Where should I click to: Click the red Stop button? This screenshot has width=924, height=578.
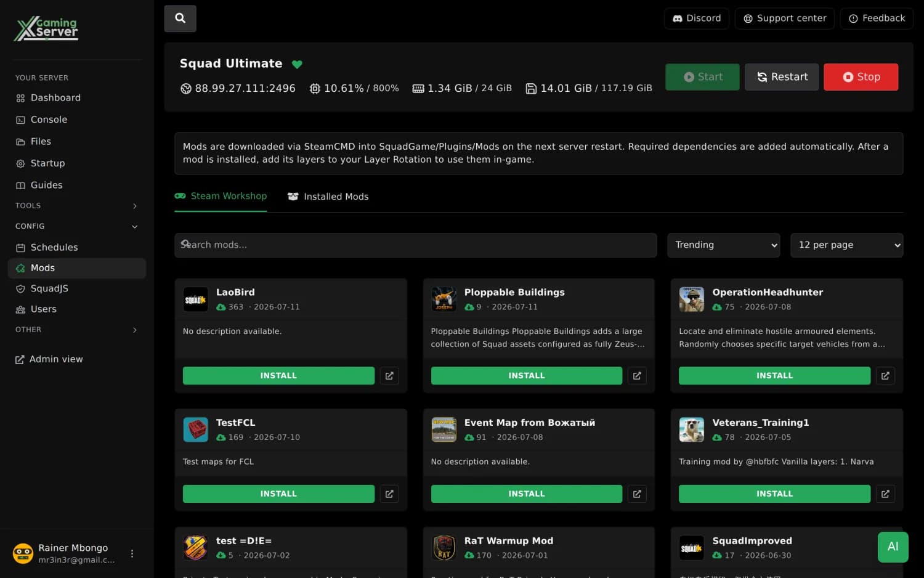861,77
